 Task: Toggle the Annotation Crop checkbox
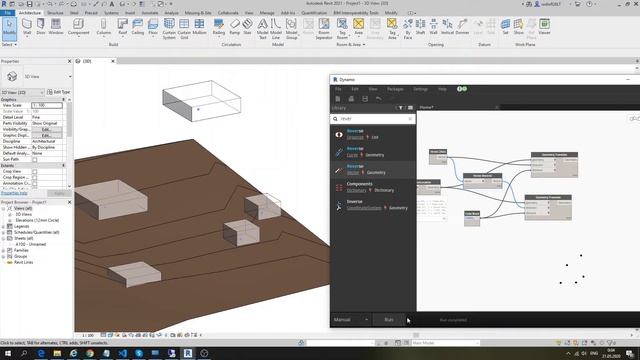tap(35, 184)
